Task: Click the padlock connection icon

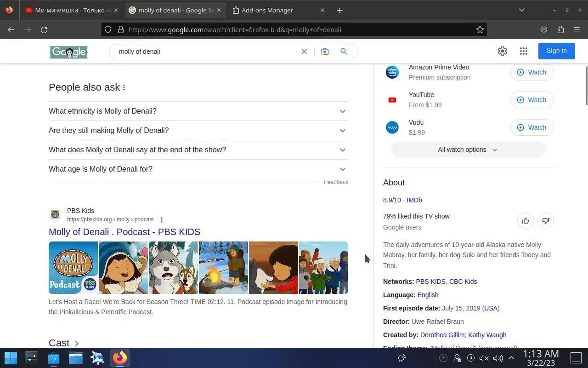Action: click(x=121, y=29)
